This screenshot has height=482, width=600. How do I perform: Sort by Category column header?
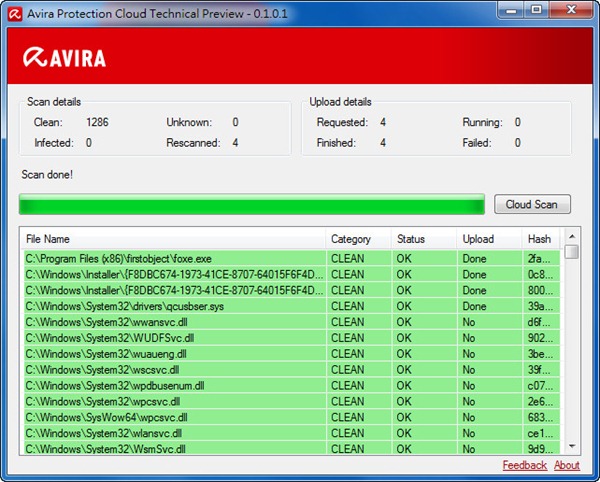point(350,239)
